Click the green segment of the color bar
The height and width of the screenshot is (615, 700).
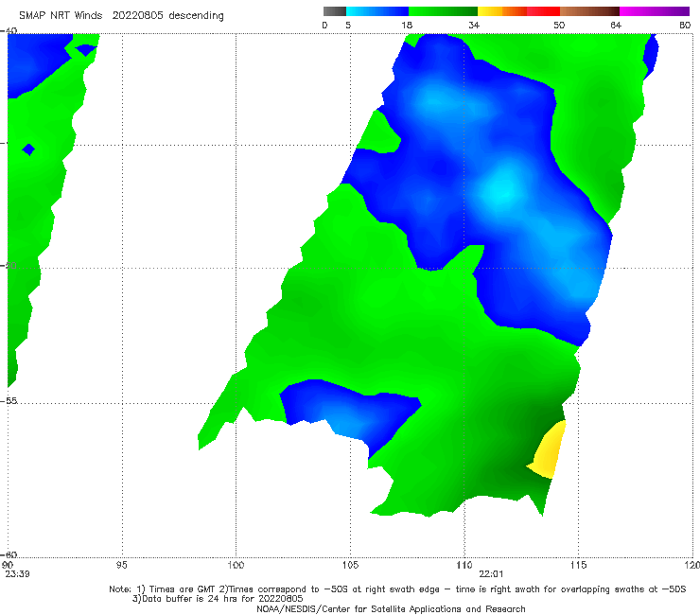(x=443, y=11)
